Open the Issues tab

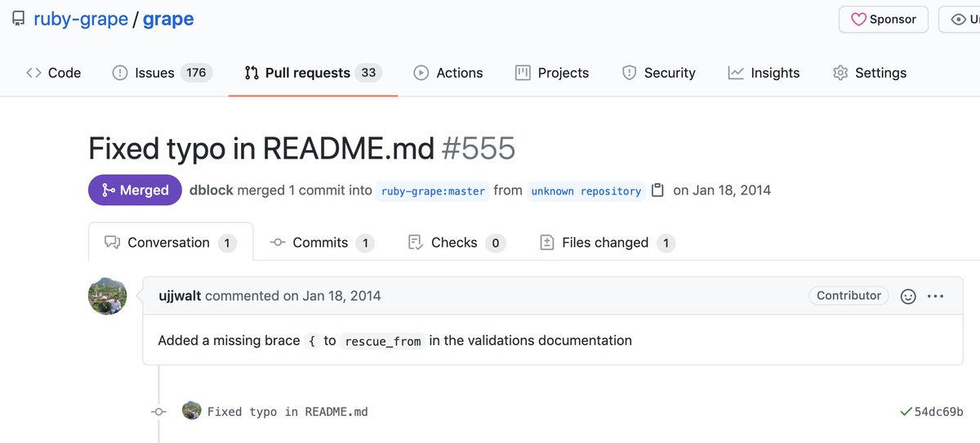pos(162,73)
